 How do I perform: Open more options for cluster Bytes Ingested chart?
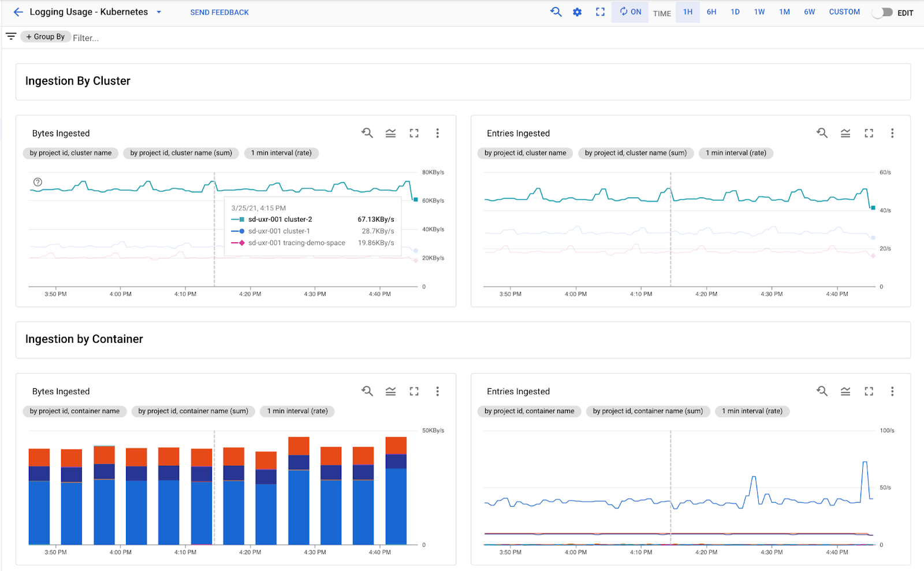coord(438,133)
